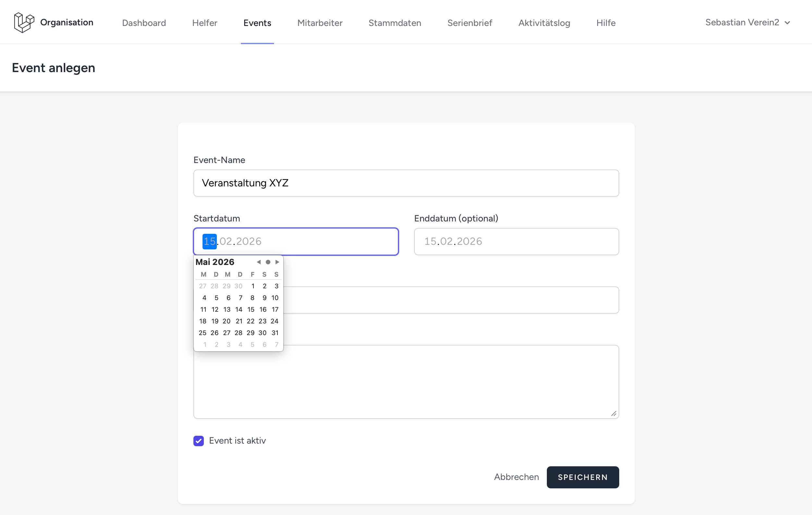Navigate to the Helfer section
812x515 pixels.
pyautogui.click(x=205, y=23)
